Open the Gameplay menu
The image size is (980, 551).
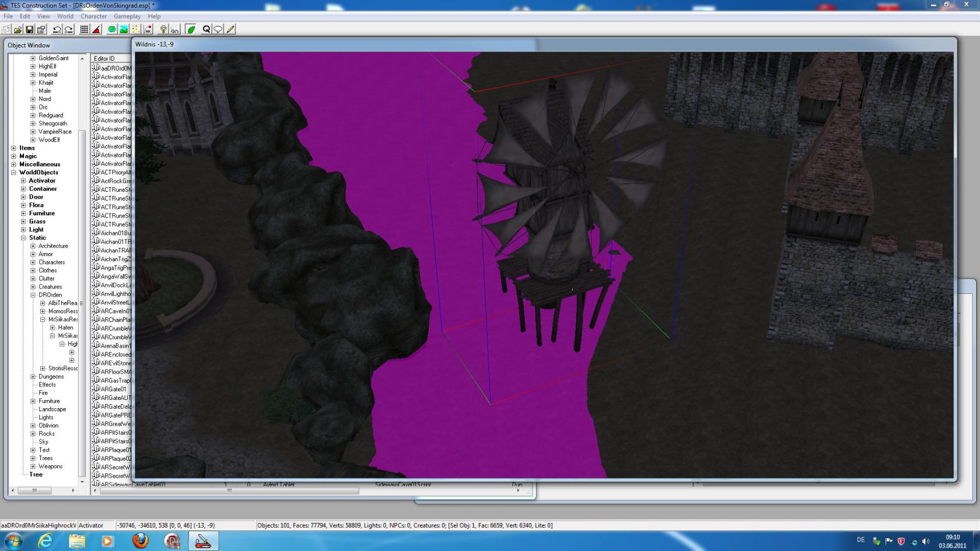point(127,16)
